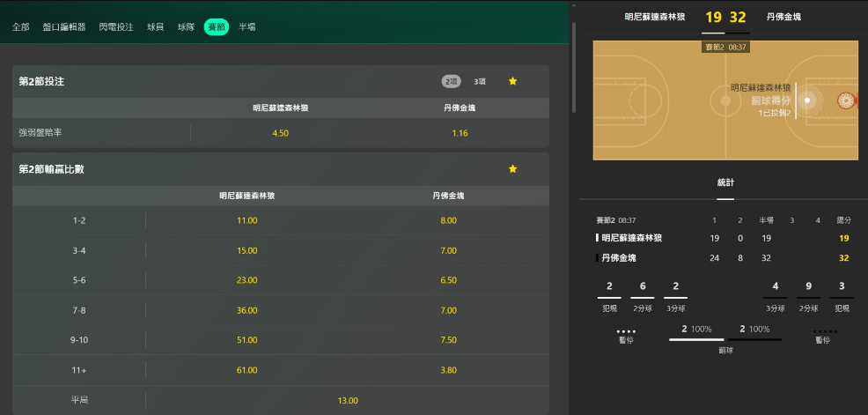Switch to the 全部 tab

click(x=20, y=26)
